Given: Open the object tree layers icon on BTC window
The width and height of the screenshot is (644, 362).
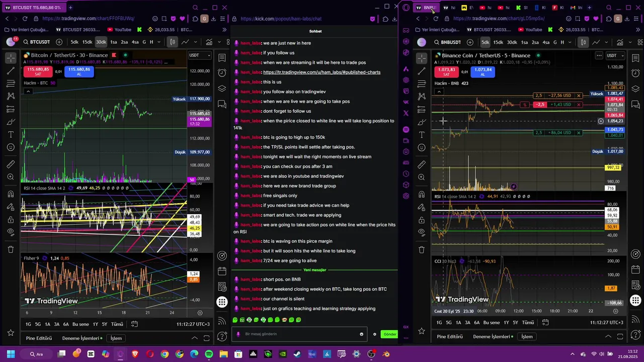Looking at the screenshot, I should coord(222,88).
